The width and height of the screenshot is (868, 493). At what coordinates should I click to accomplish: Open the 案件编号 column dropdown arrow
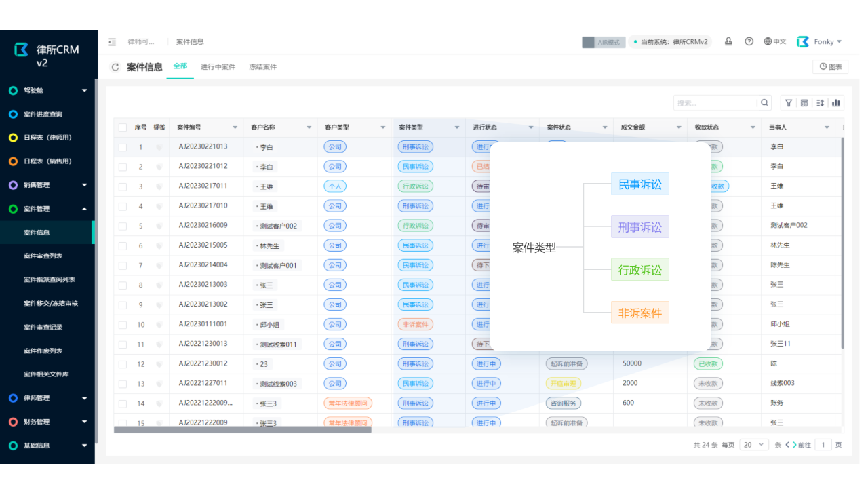point(235,127)
